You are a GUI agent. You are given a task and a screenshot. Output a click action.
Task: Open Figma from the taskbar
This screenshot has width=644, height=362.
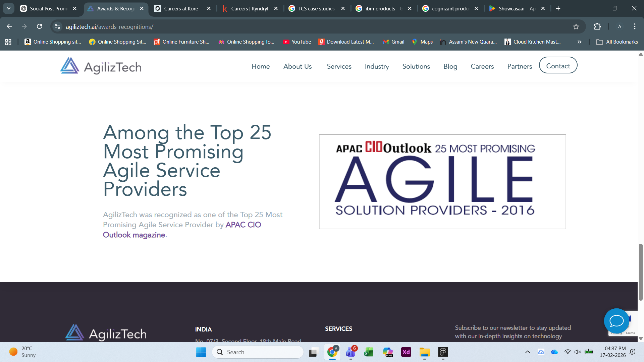[443, 352]
